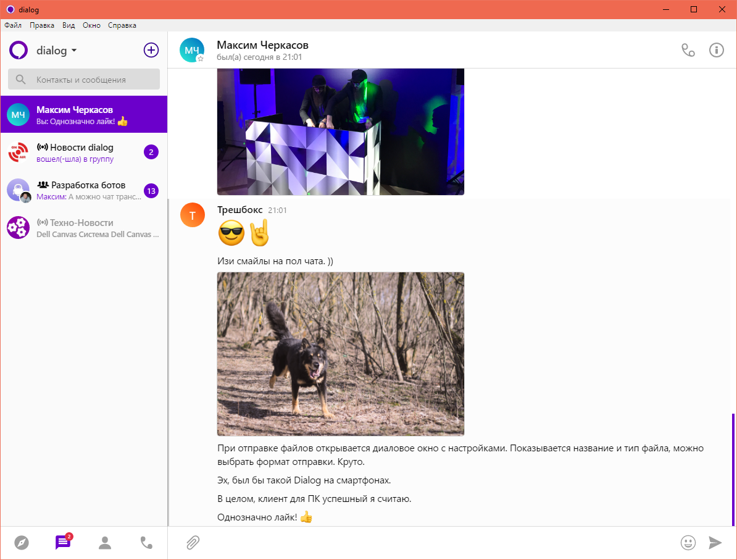Open Окно menu
Image resolution: width=737 pixels, height=560 pixels.
point(91,25)
